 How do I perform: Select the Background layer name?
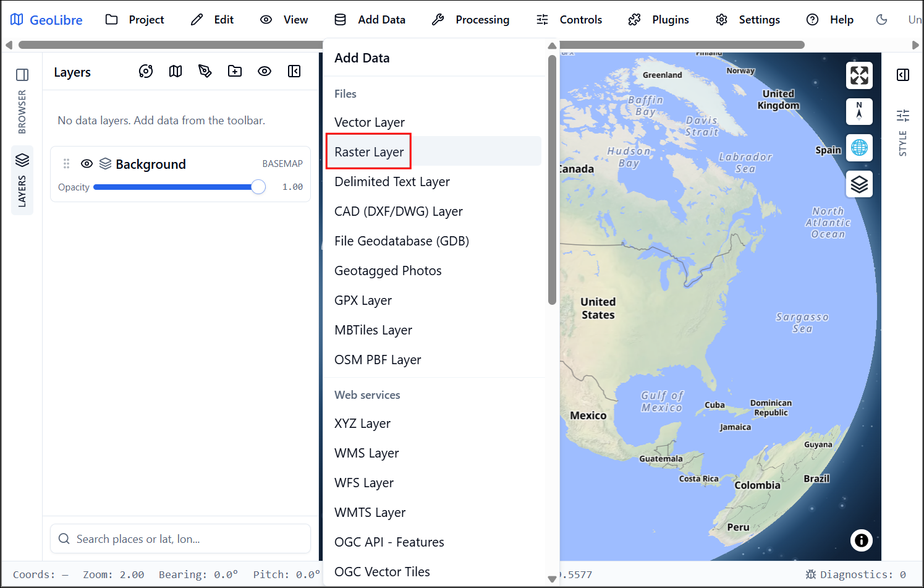pos(151,164)
